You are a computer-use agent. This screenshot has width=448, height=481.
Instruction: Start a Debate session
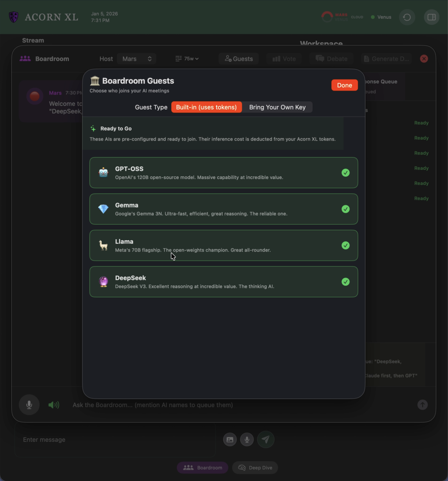(x=331, y=59)
